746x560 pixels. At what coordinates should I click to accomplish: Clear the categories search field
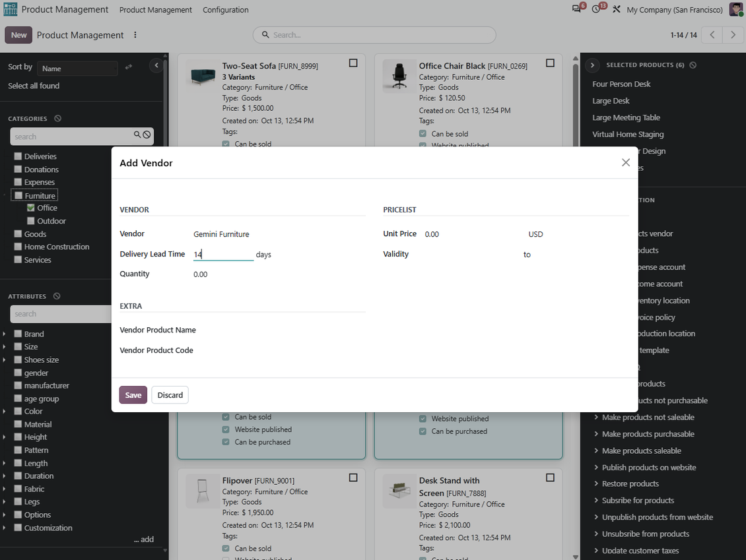[147, 135]
